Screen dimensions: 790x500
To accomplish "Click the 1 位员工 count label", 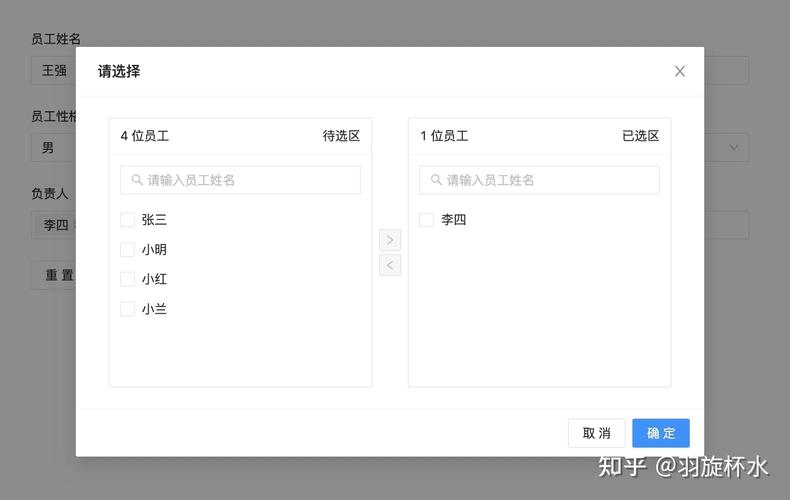I will pyautogui.click(x=444, y=136).
